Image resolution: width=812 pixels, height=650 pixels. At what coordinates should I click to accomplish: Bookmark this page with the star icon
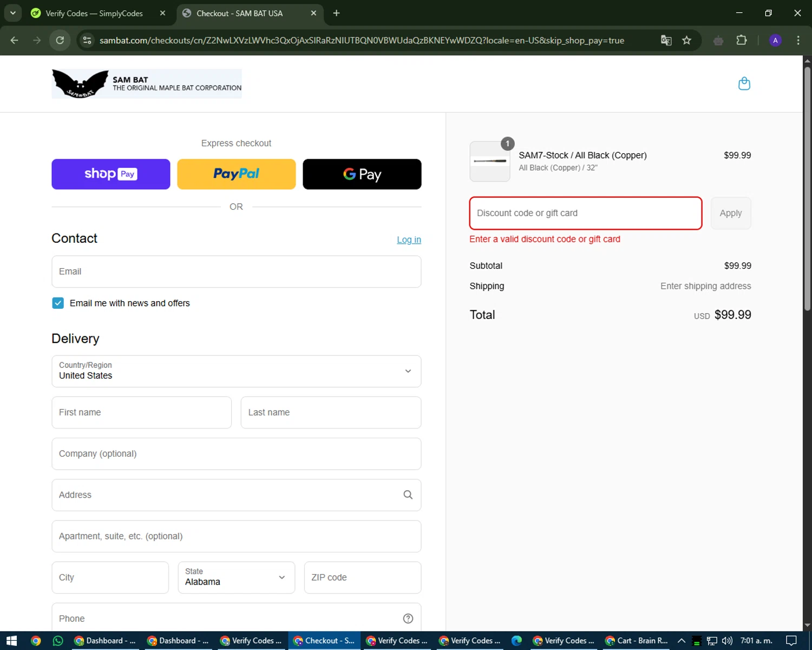686,40
